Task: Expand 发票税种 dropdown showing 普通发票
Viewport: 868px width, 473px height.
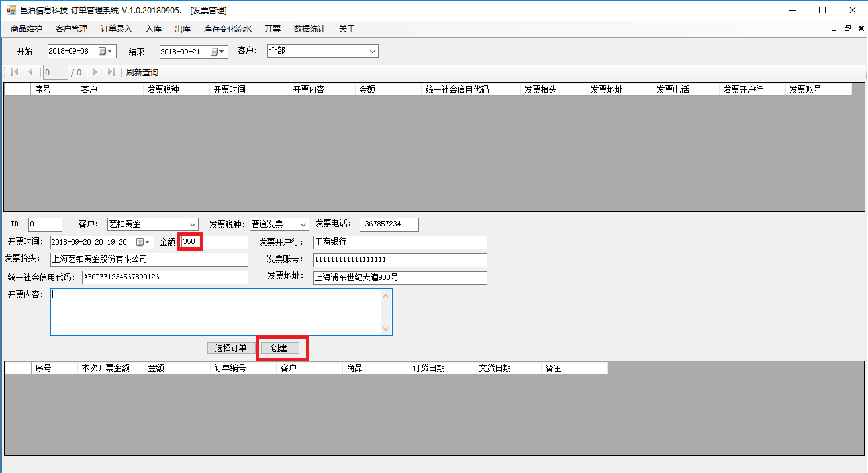Action: (x=303, y=224)
